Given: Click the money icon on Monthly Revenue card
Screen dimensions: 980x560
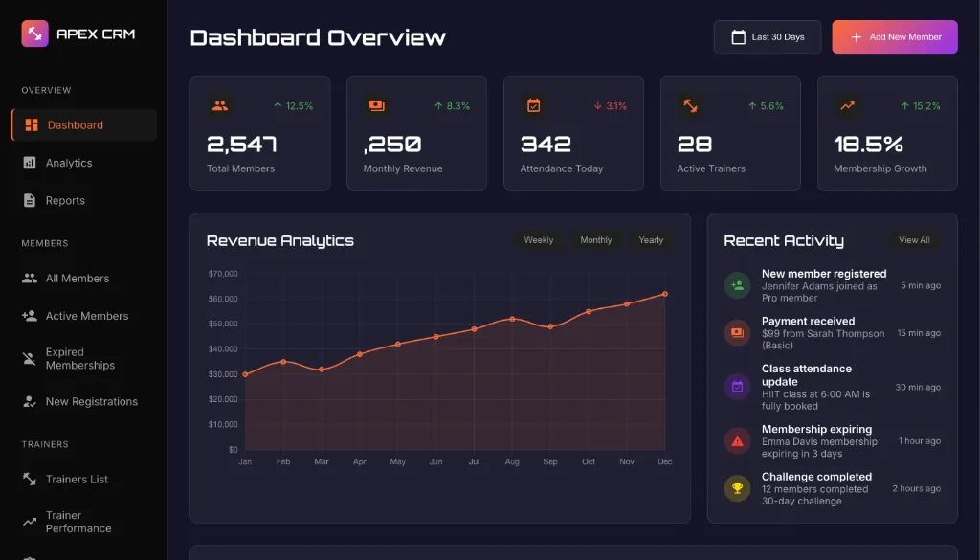Looking at the screenshot, I should [376, 105].
